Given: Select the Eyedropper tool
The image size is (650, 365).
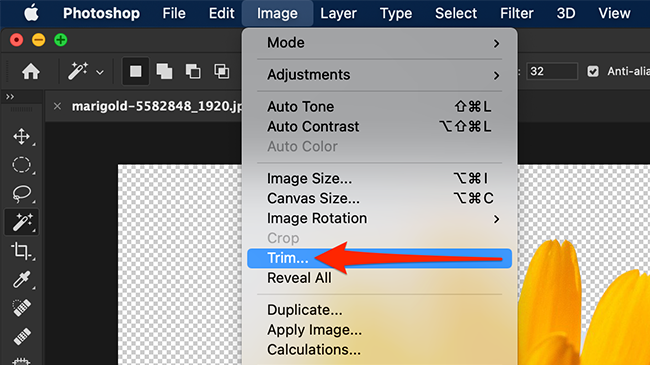Looking at the screenshot, I should tap(22, 280).
